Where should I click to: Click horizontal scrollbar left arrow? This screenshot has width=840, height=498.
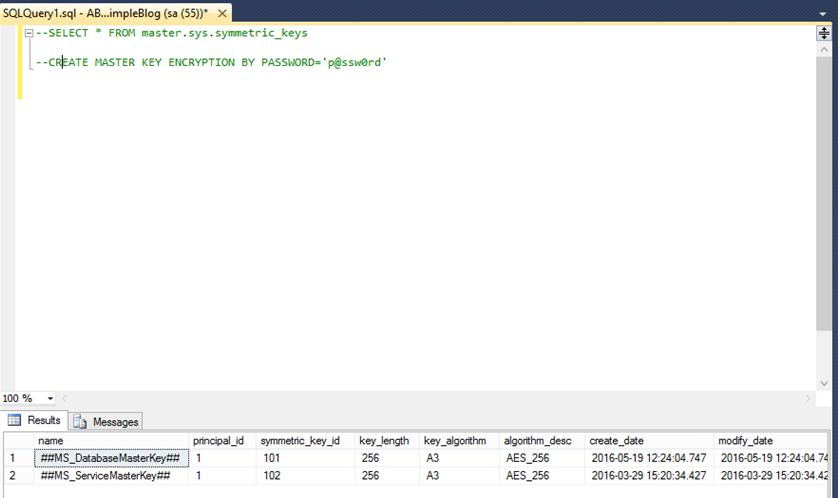coord(64,398)
